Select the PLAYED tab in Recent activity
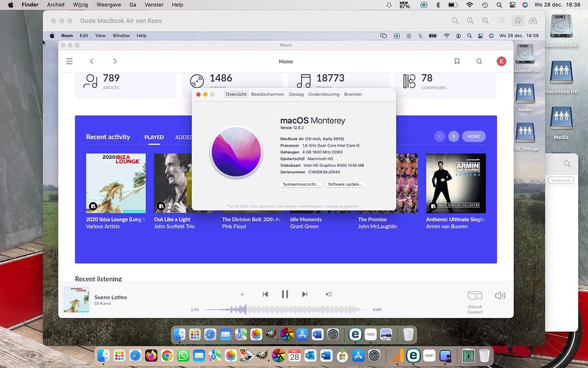 154,137
